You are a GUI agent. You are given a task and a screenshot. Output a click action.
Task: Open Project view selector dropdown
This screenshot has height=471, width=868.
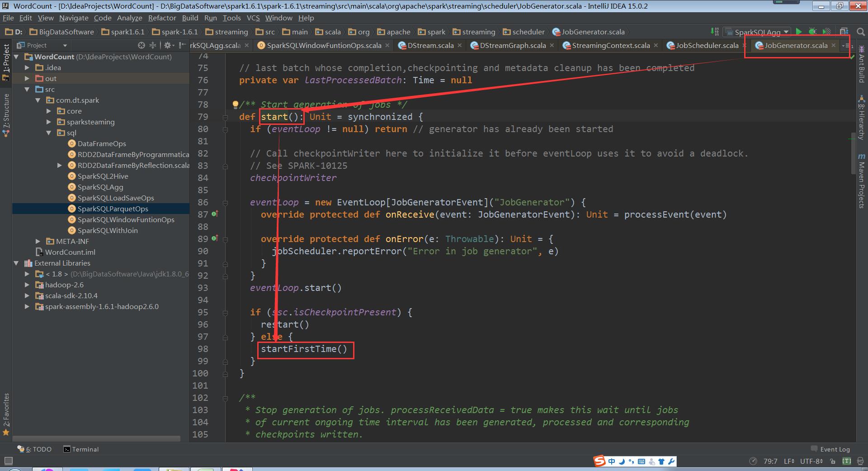[x=42, y=45]
